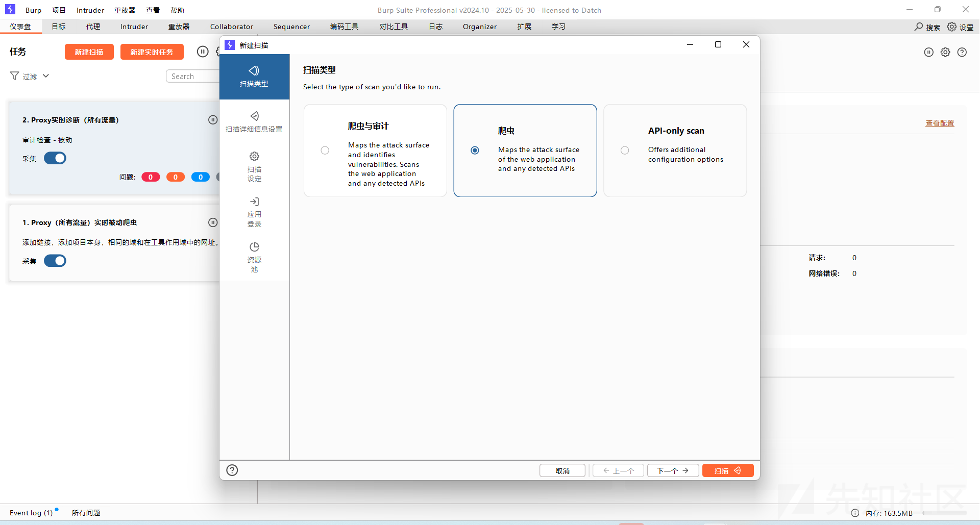Click the blue issue count badge
Viewport: 980px width, 525px height.
pyautogui.click(x=201, y=177)
